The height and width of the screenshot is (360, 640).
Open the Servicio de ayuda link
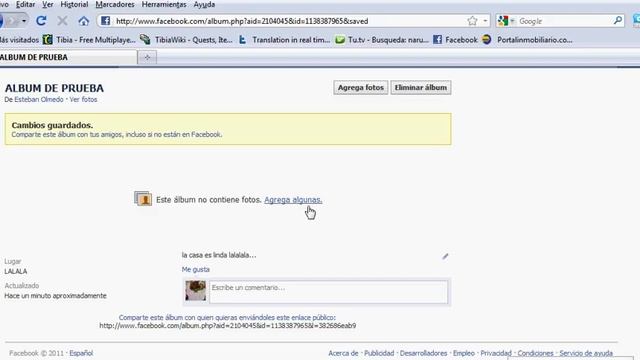586,353
